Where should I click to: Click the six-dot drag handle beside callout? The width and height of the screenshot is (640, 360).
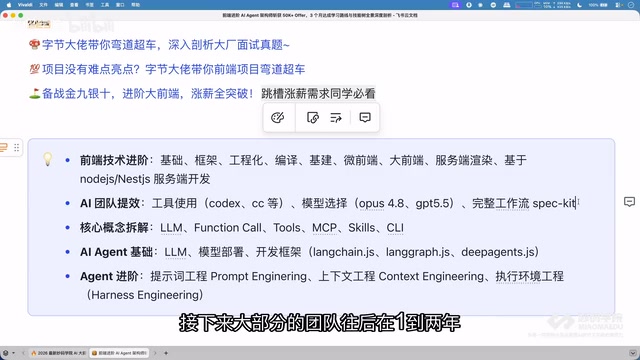16,147
